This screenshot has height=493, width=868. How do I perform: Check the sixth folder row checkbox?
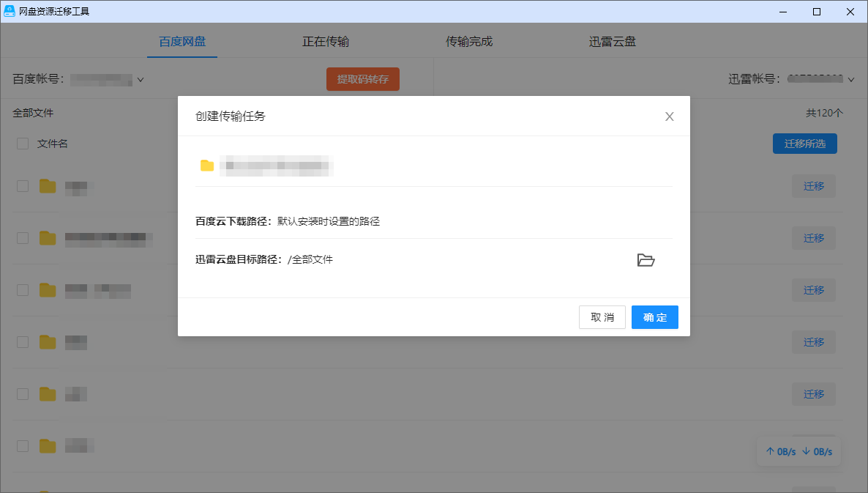coord(23,446)
